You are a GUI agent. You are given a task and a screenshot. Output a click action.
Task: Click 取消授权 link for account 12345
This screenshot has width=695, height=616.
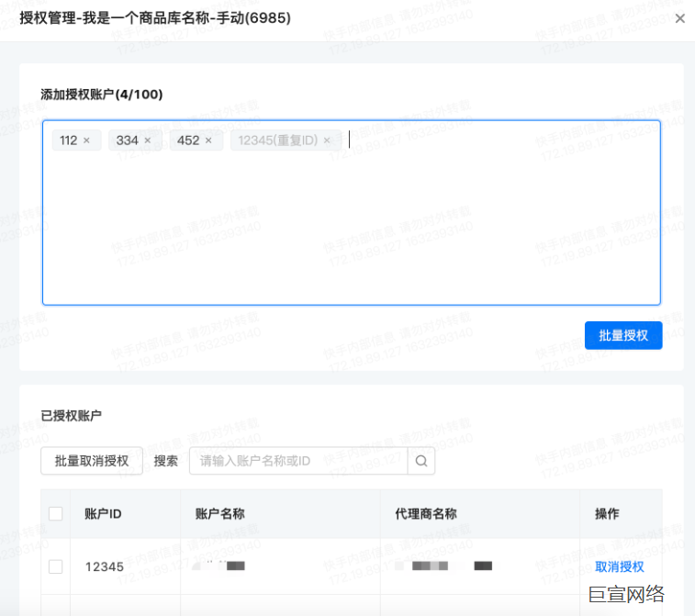pyautogui.click(x=619, y=566)
